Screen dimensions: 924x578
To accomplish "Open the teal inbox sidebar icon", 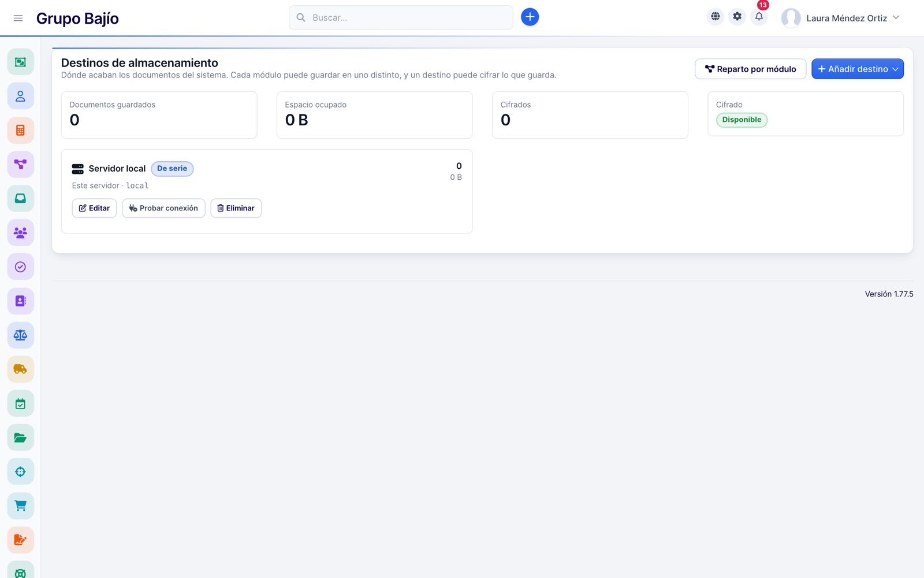I will pos(20,198).
